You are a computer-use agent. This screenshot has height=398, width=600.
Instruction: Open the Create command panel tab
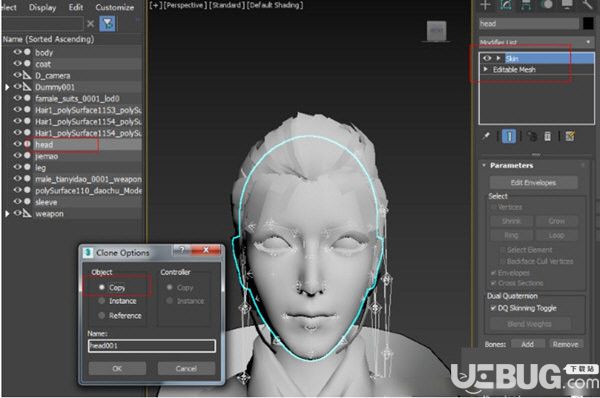(485, 5)
